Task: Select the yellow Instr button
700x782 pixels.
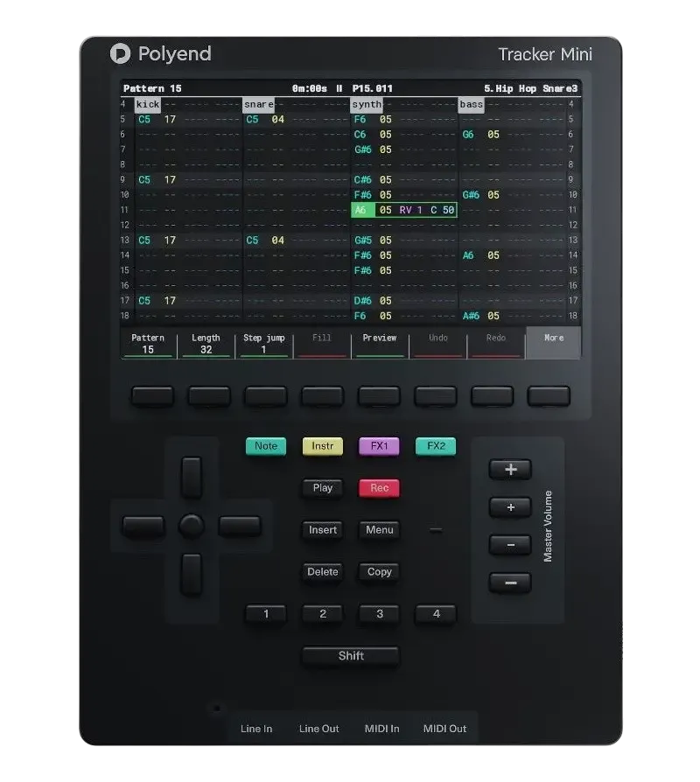Action: (323, 446)
